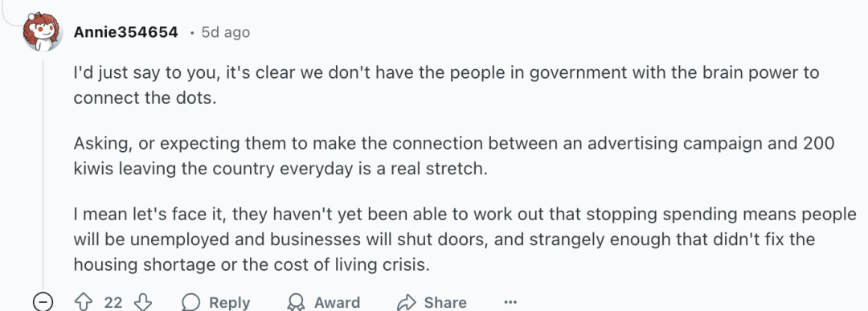Open the three-dot more options menu
The width and height of the screenshot is (868, 311).
[x=510, y=302]
